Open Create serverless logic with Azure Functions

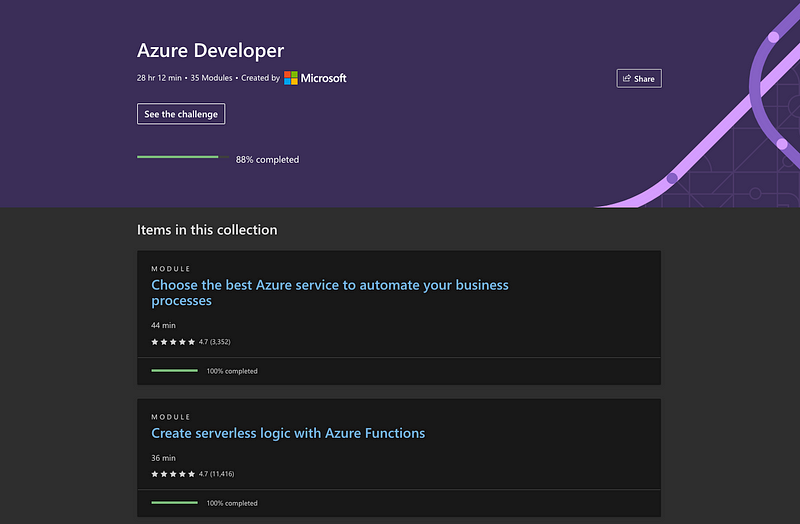[x=288, y=433]
